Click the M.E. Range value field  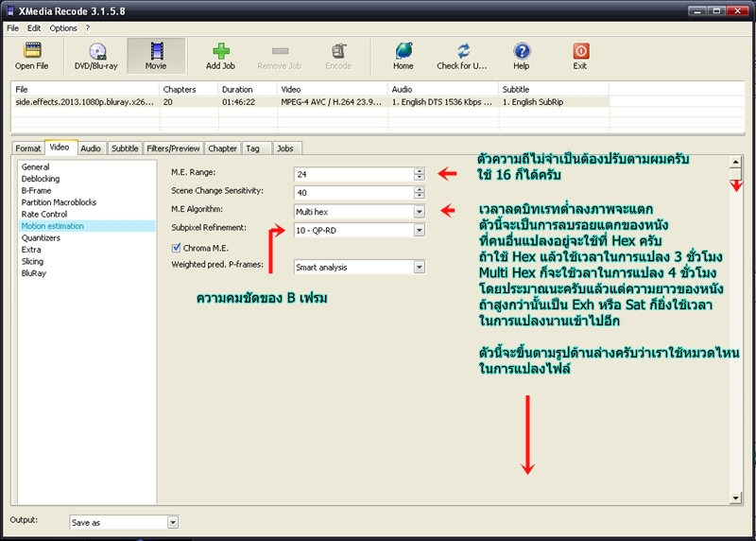pos(353,174)
